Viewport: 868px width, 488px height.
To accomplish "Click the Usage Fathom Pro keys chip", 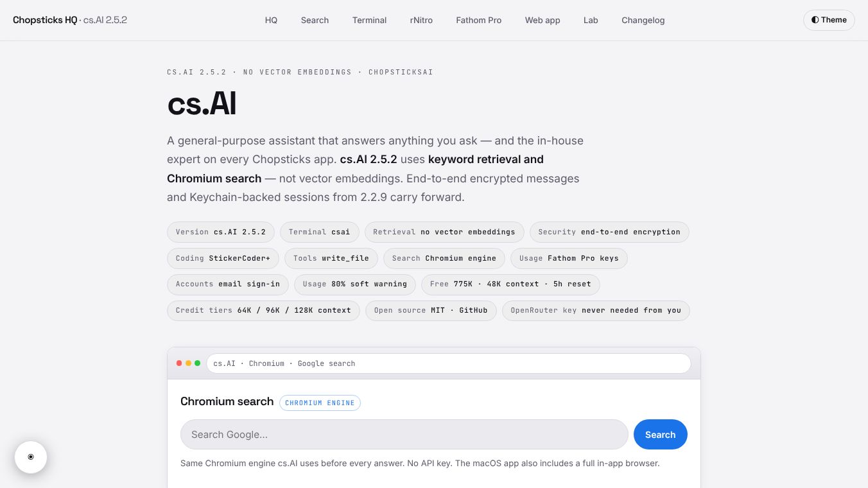I will [569, 258].
